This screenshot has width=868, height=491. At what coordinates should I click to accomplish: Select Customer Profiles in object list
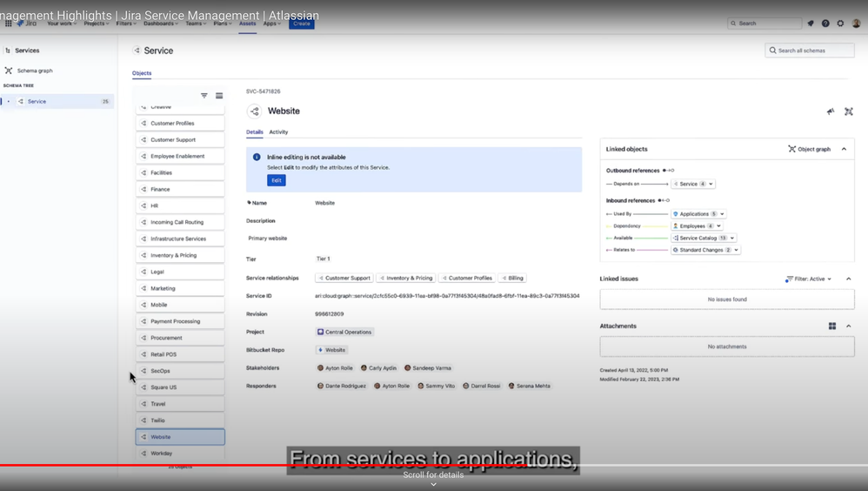180,123
